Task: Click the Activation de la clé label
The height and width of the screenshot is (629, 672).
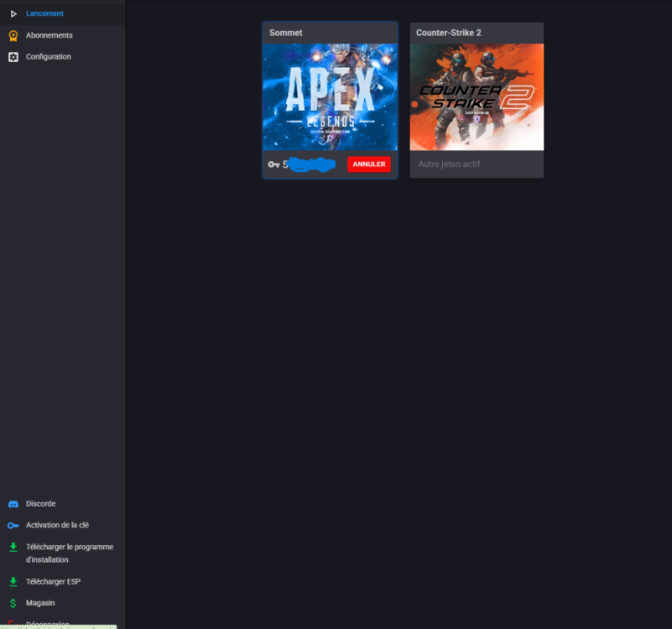Action: pyautogui.click(x=57, y=525)
